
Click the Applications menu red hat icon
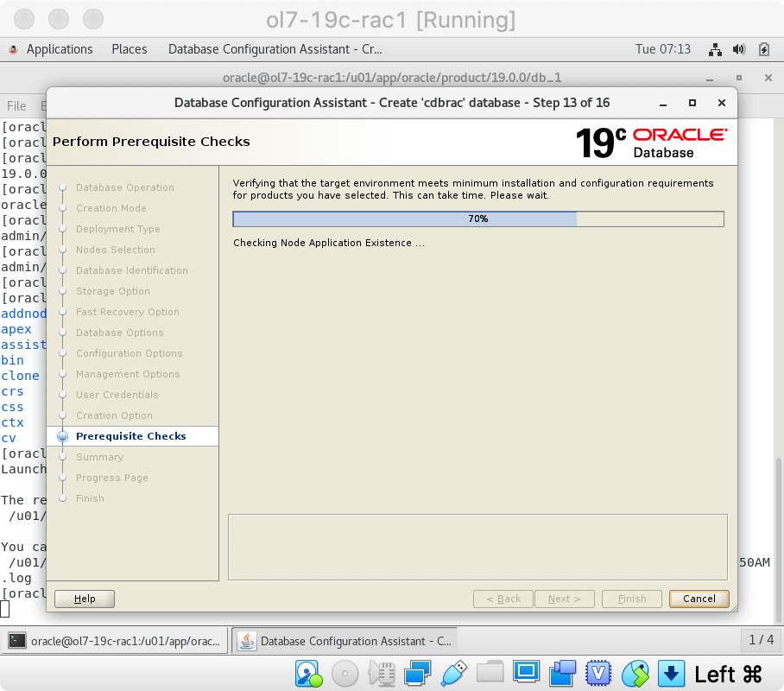point(14,49)
